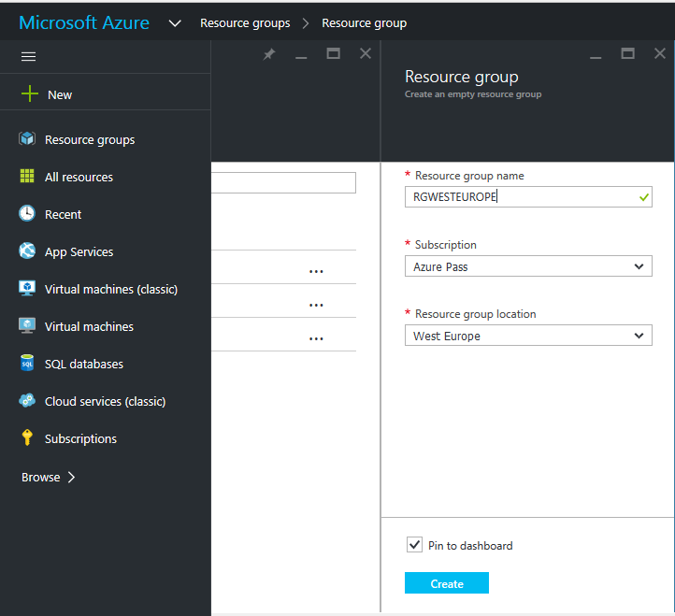The image size is (675, 616).
Task: Click the Browse link
Action: (x=41, y=478)
